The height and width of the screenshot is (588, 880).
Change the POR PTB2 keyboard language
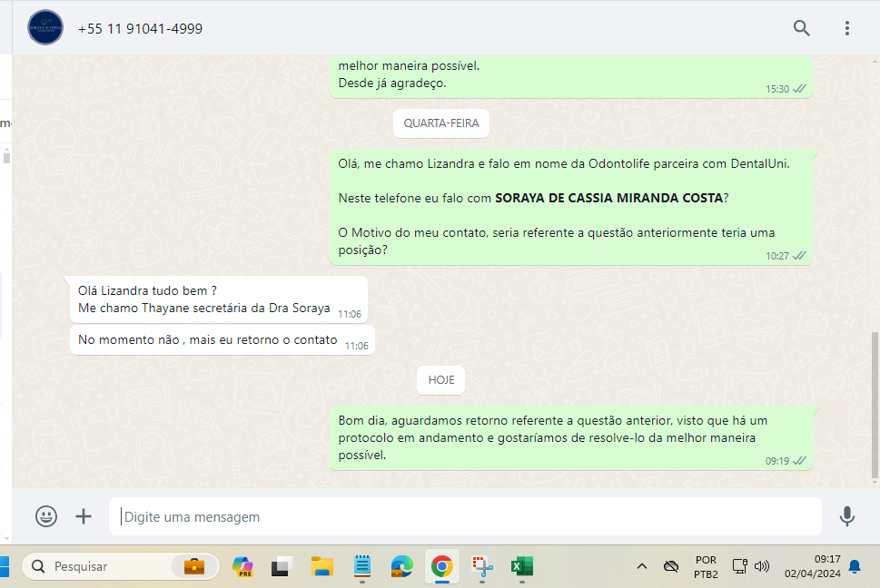tap(706, 567)
